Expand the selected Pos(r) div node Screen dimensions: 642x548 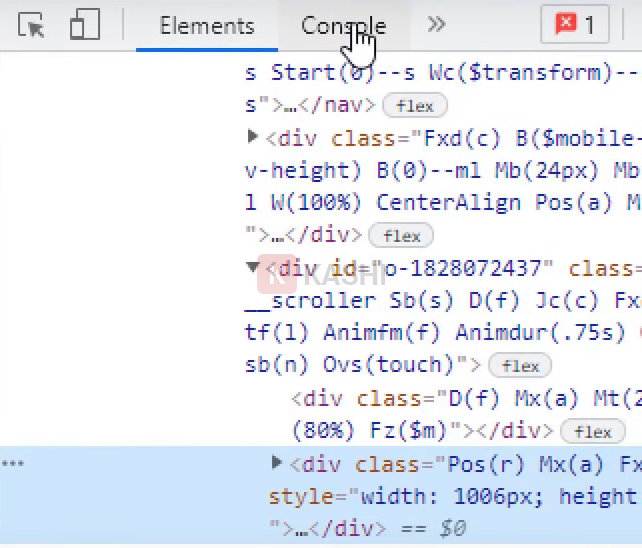click(x=277, y=463)
